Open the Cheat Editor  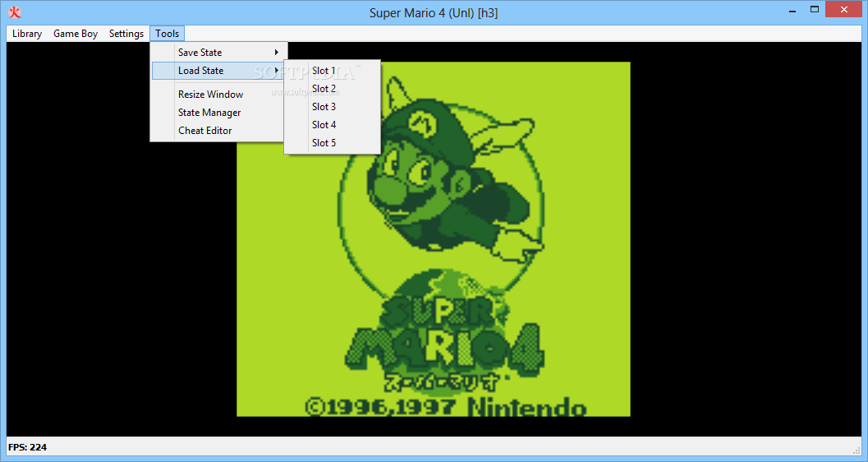click(x=219, y=131)
